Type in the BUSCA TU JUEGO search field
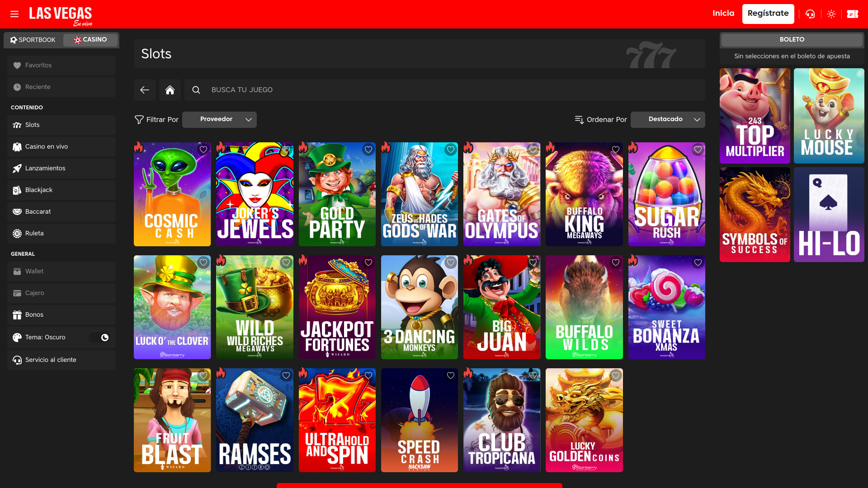The width and height of the screenshot is (868, 488). (316, 89)
